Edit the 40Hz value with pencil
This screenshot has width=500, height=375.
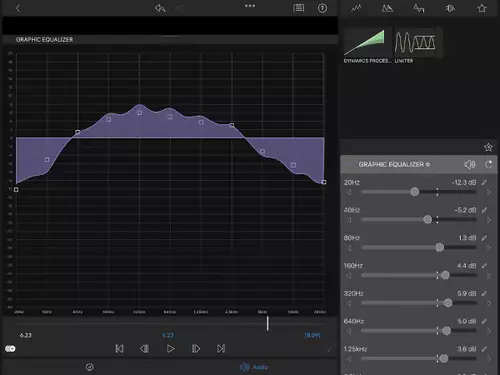(484, 210)
